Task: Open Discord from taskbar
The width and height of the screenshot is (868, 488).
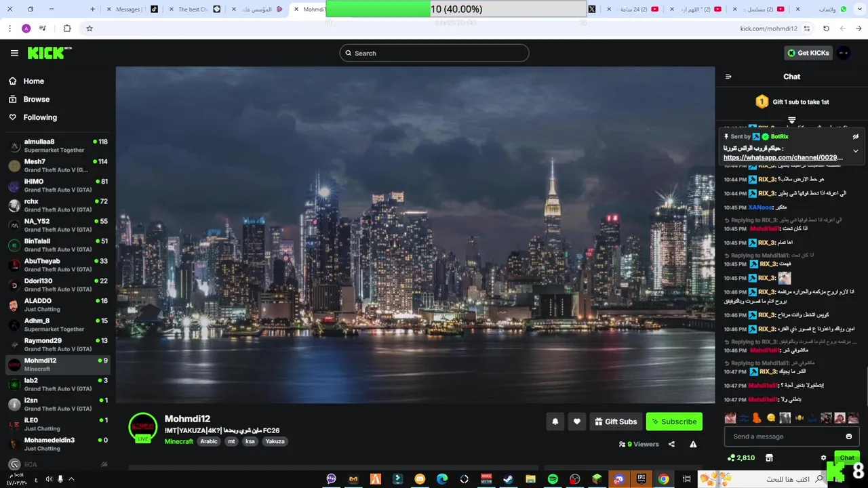Action: coord(618,479)
